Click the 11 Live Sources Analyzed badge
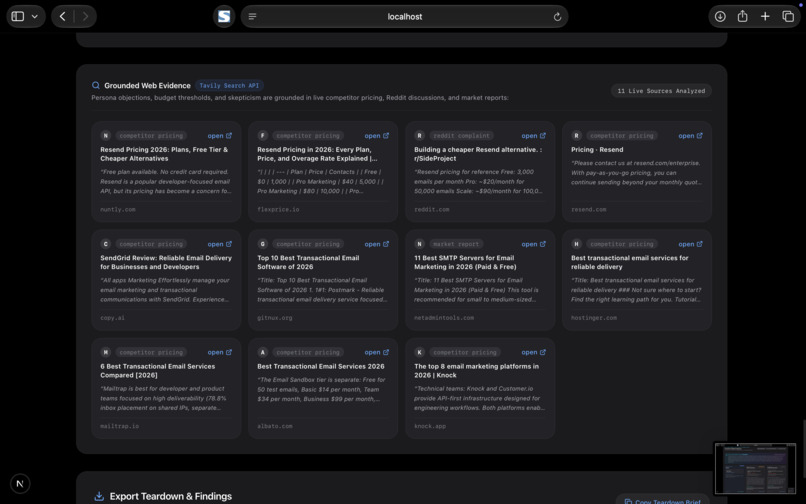Screen dimensions: 806x504 click(661, 91)
